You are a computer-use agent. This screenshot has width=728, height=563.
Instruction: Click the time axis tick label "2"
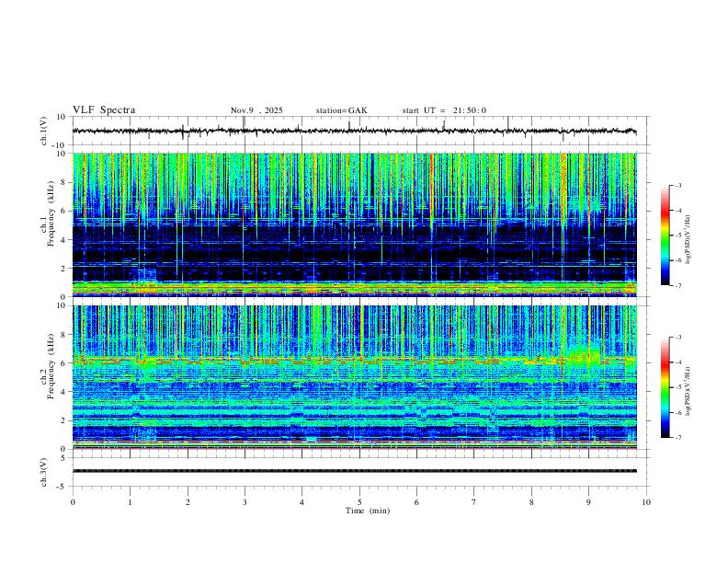click(188, 502)
